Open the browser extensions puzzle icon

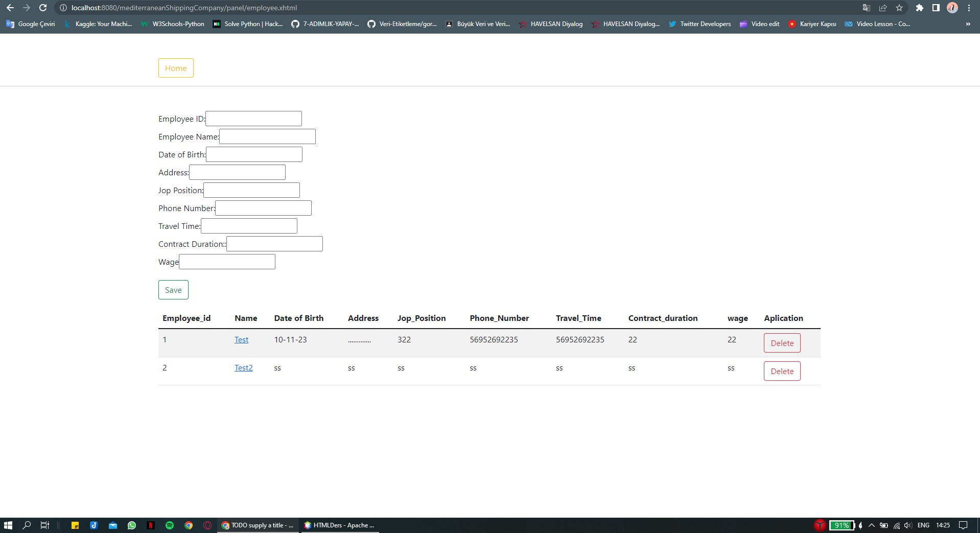point(919,8)
